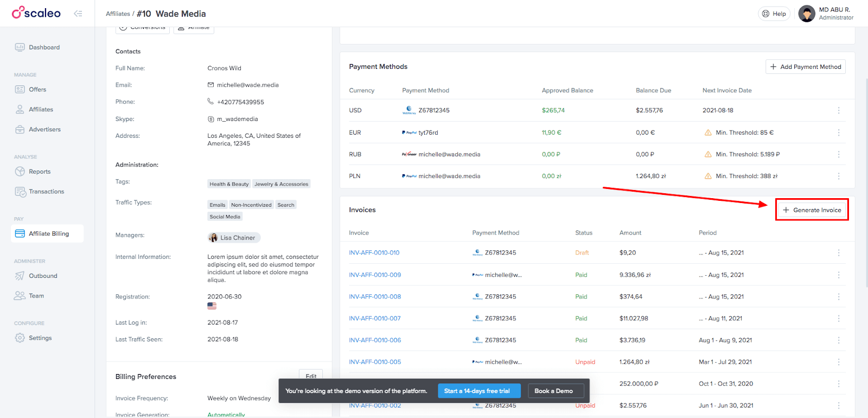Viewport: 868px width, 418px height.
Task: Open the PLN payment method options menu
Action: 838,176
